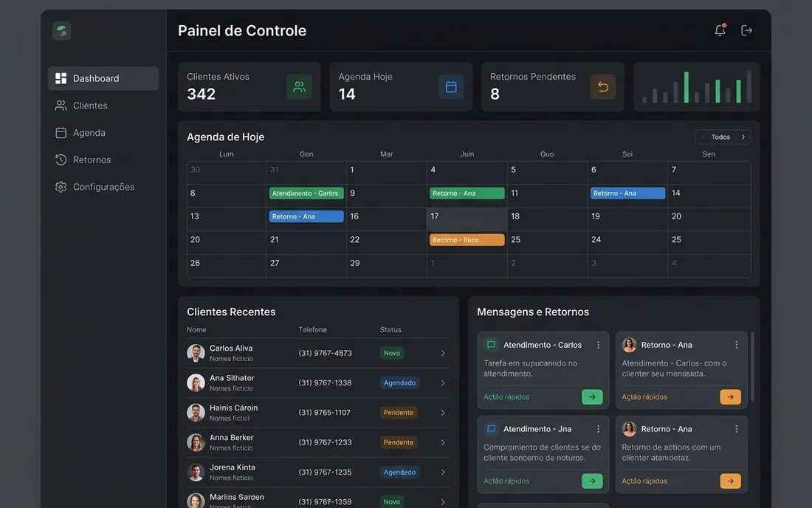Expand Carlos Aliva row chevron

pyautogui.click(x=443, y=353)
